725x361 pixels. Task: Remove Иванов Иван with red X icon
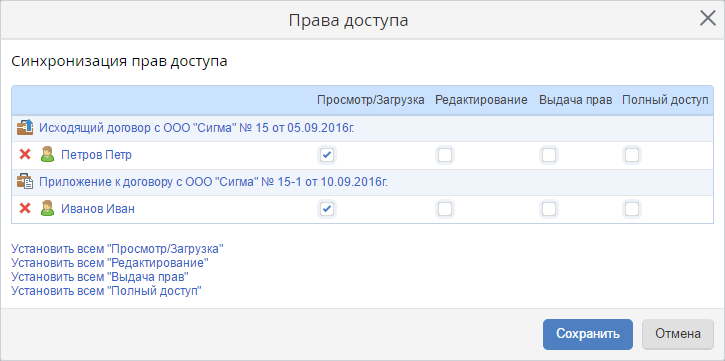coord(25,208)
